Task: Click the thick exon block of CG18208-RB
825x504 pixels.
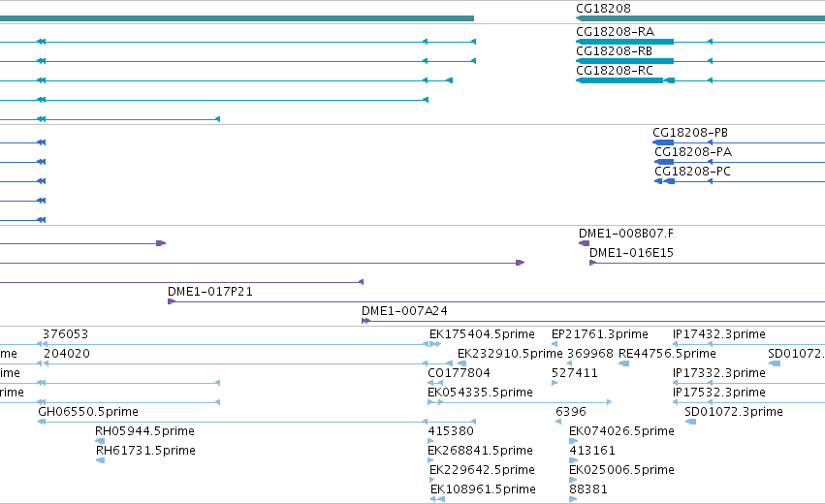Action: click(x=625, y=61)
